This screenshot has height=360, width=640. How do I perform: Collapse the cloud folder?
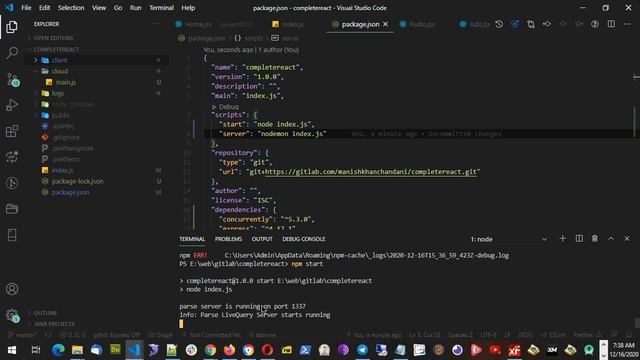tap(36, 71)
